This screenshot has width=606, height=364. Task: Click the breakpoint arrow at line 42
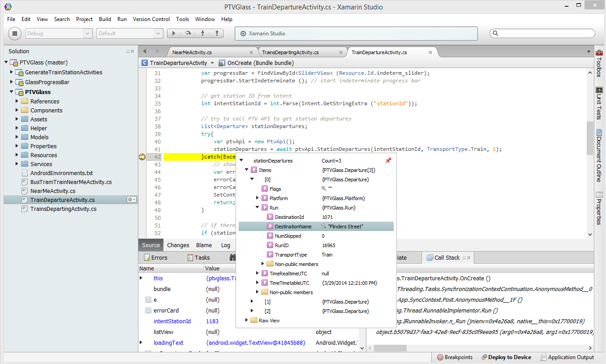[142, 157]
